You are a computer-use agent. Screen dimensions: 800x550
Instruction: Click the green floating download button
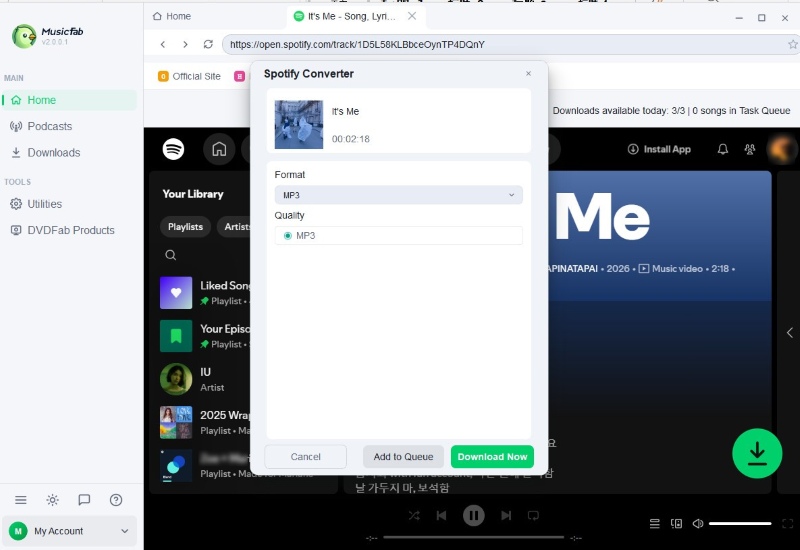pos(757,453)
